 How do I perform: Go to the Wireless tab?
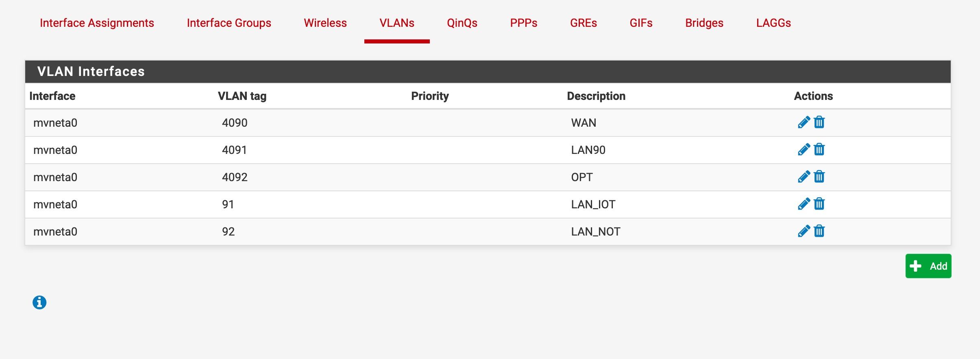pyautogui.click(x=325, y=23)
